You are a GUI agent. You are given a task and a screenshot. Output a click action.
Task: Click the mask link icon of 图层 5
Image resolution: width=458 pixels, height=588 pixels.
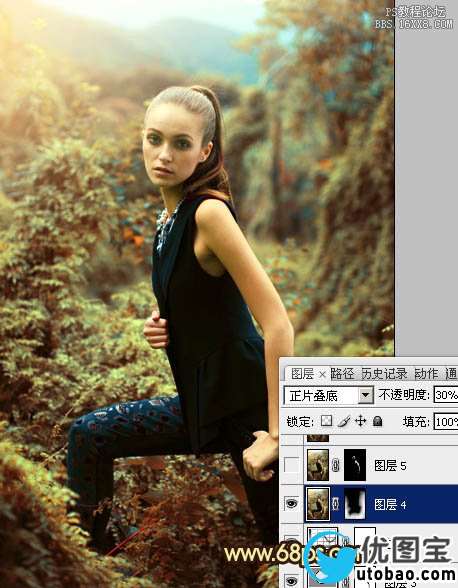click(336, 465)
